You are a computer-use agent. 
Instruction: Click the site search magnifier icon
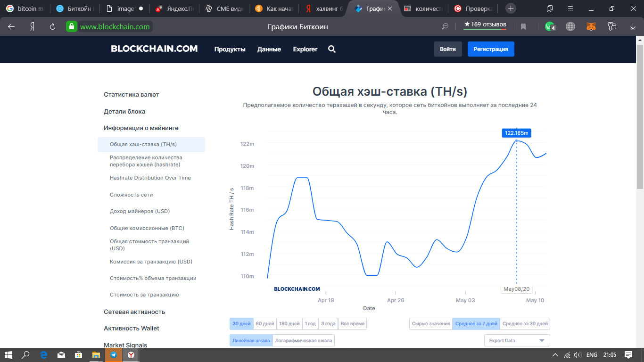tap(332, 49)
